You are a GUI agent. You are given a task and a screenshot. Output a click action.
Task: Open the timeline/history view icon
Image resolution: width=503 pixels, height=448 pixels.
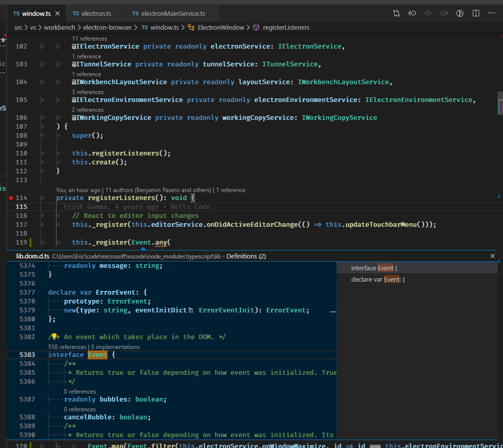tap(460, 13)
